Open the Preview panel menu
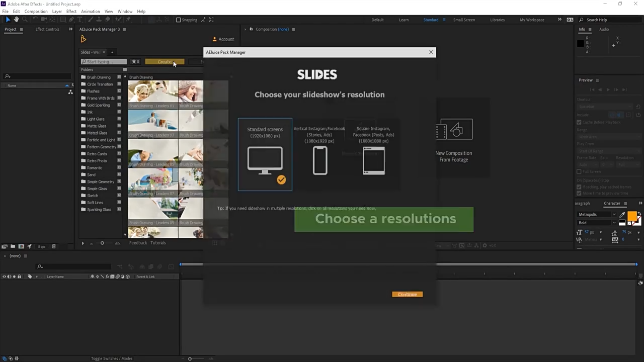The width and height of the screenshot is (644, 362). click(x=597, y=80)
